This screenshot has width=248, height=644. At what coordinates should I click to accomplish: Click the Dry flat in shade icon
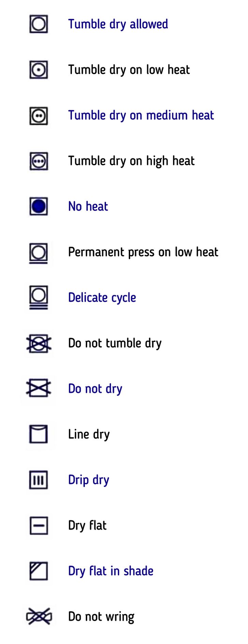pyautogui.click(x=38, y=571)
